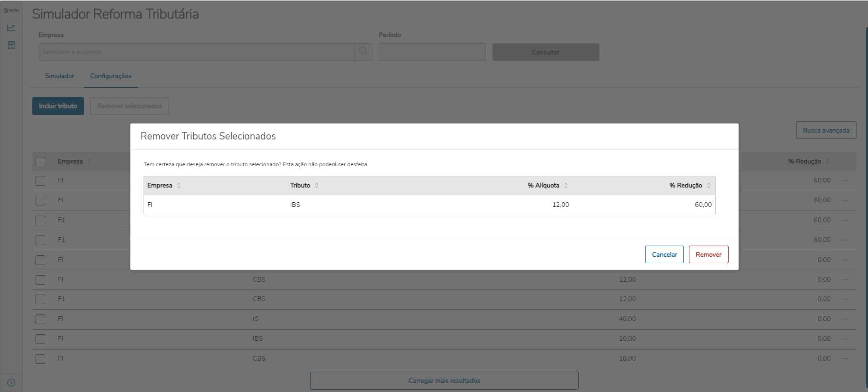Check the checkbox for the IS tribute row
Viewport: 868px width, 392px height.
click(41, 319)
